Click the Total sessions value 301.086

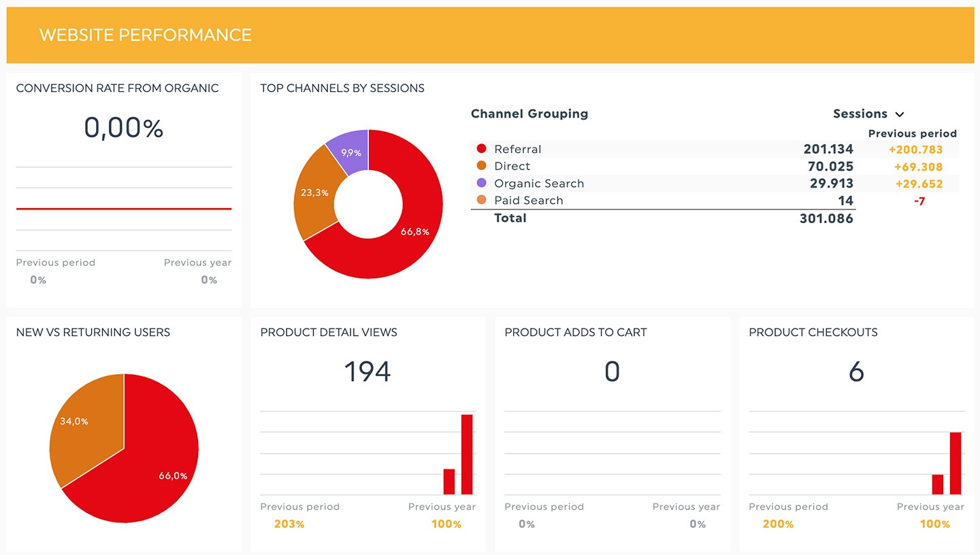[826, 218]
